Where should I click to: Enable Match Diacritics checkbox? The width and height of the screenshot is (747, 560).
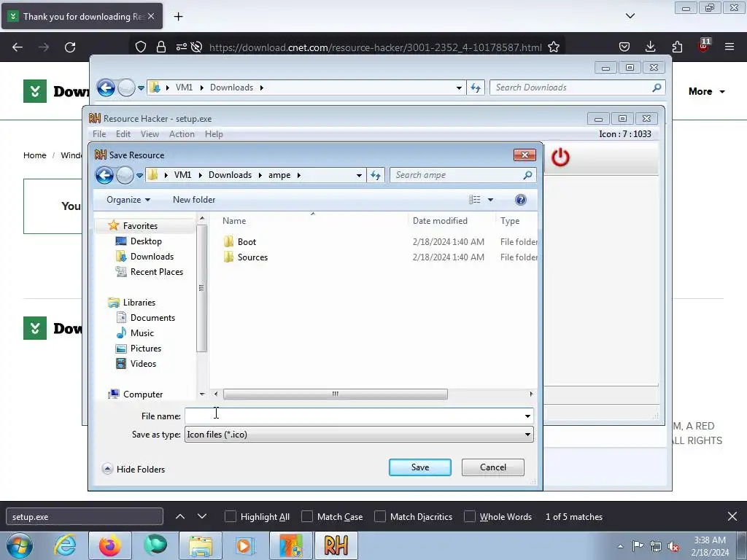click(x=379, y=517)
